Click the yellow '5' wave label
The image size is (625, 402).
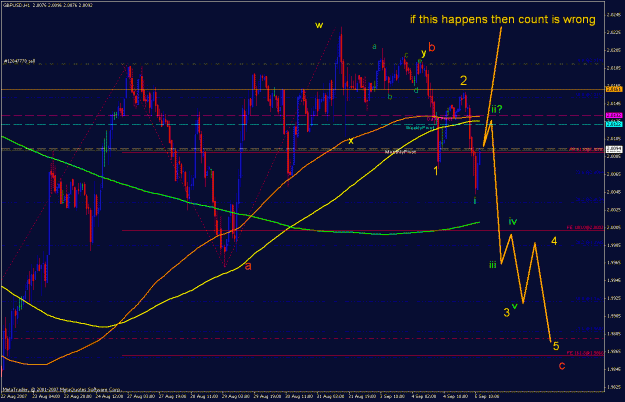click(x=556, y=346)
